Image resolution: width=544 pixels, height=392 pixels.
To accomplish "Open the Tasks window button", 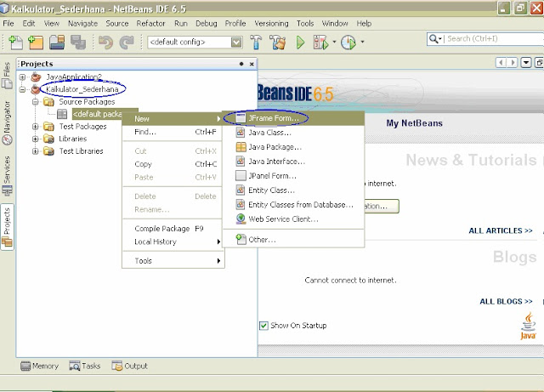I will (85, 366).
